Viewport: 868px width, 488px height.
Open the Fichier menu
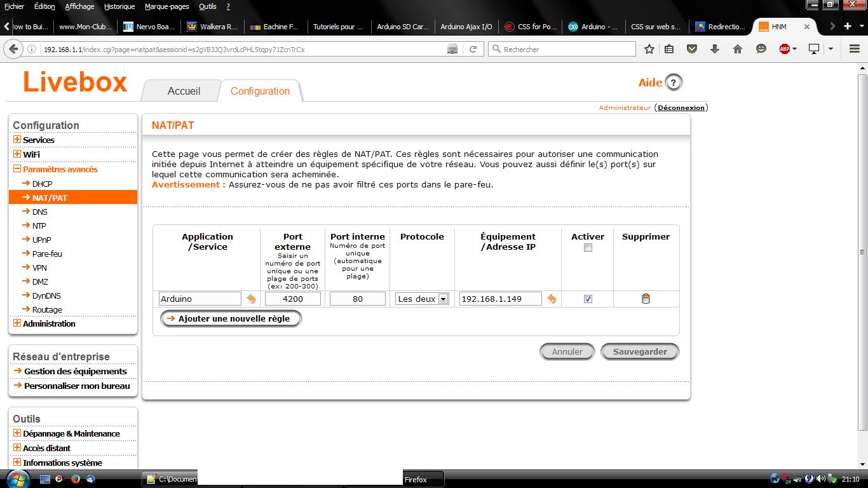[x=14, y=6]
